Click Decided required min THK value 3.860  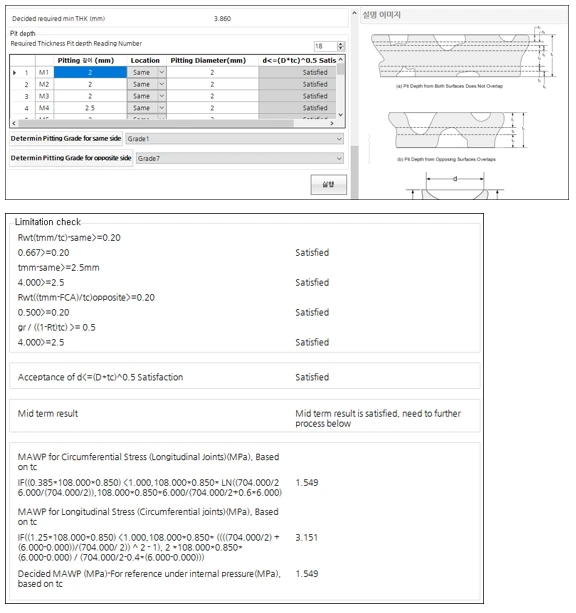tap(222, 18)
